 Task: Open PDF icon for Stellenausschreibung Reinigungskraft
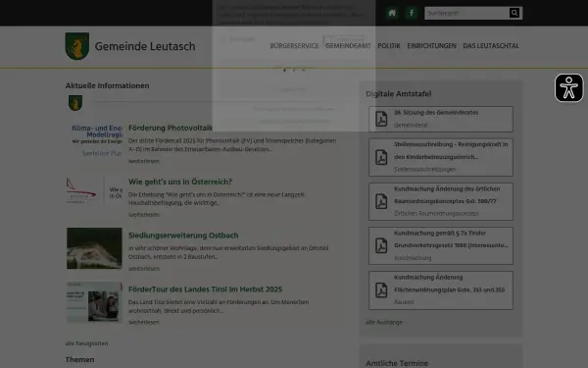tap(381, 157)
